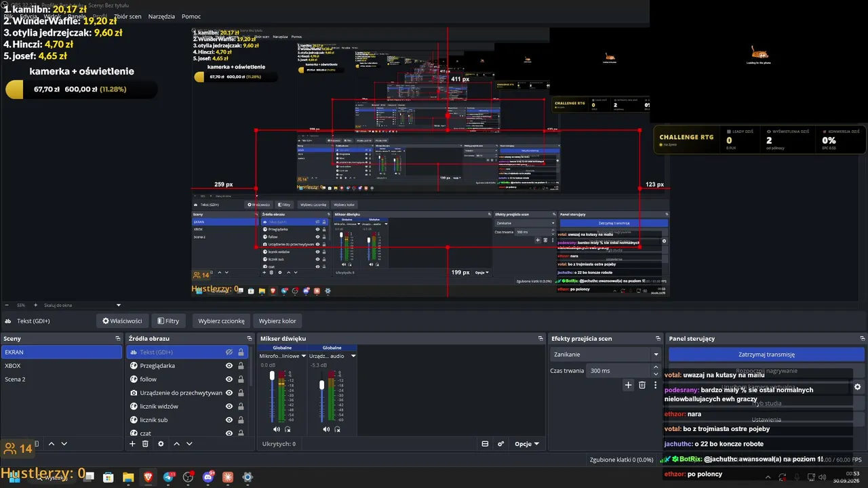Open the Narzędzia menu
This screenshot has width=868, height=488.
click(161, 16)
